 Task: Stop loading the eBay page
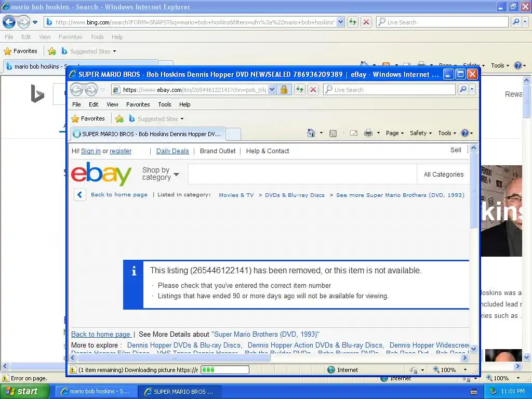coord(313,89)
